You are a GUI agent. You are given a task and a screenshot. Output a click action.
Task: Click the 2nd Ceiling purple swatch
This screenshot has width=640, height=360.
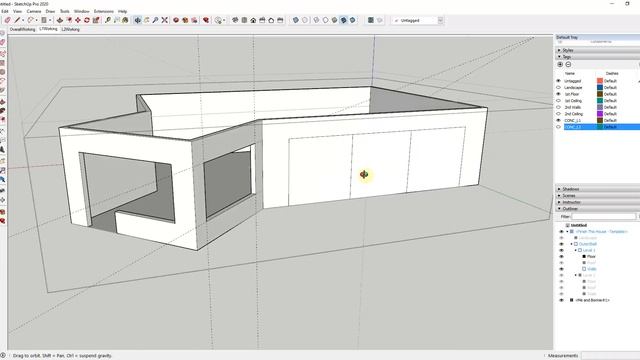click(x=600, y=113)
